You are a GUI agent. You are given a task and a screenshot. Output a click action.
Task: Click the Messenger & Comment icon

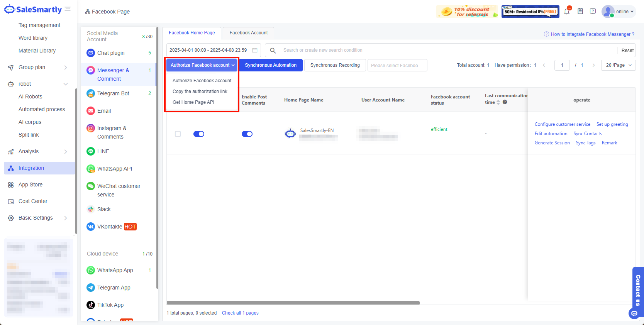click(x=91, y=70)
